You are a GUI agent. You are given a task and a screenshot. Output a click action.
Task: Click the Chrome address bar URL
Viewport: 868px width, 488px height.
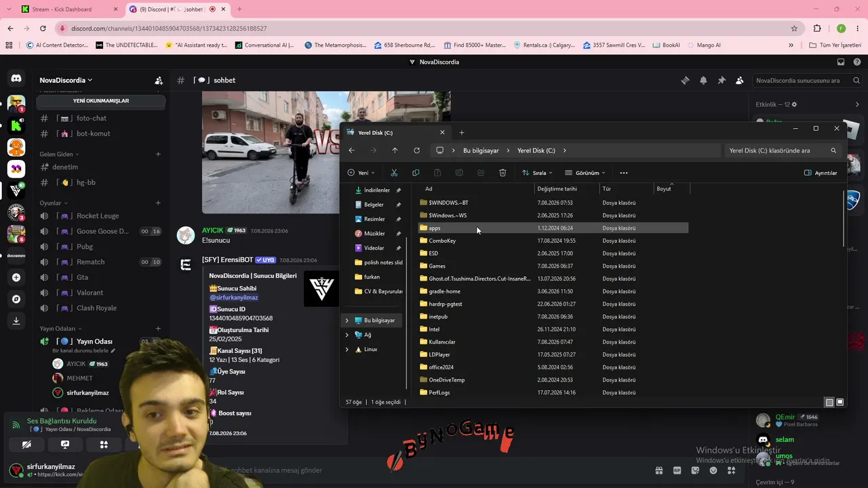[169, 28]
